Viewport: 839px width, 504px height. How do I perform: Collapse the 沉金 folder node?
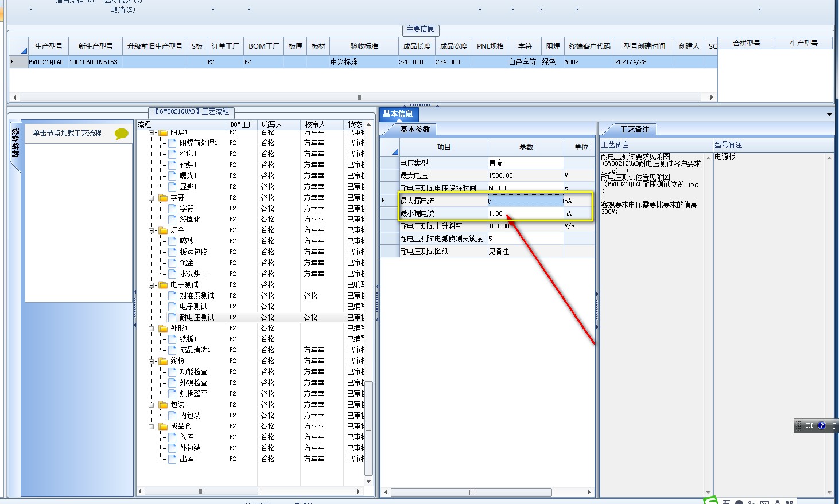[x=153, y=230]
